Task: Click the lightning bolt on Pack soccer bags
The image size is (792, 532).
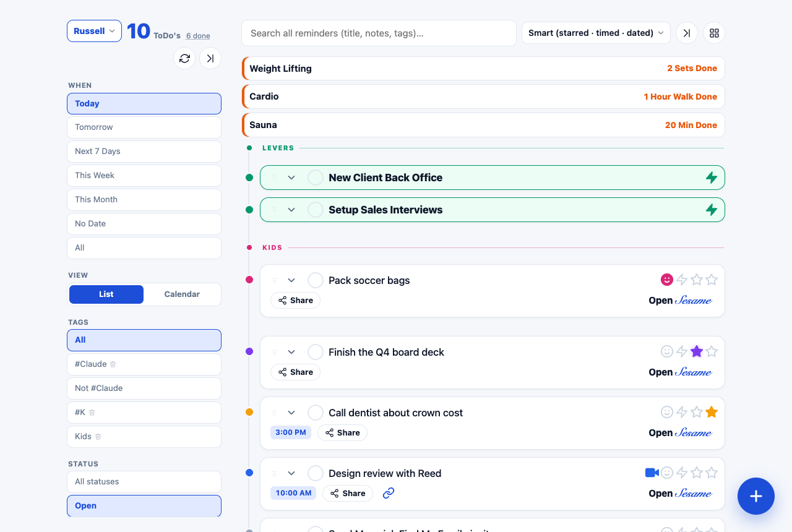Action: 682,280
